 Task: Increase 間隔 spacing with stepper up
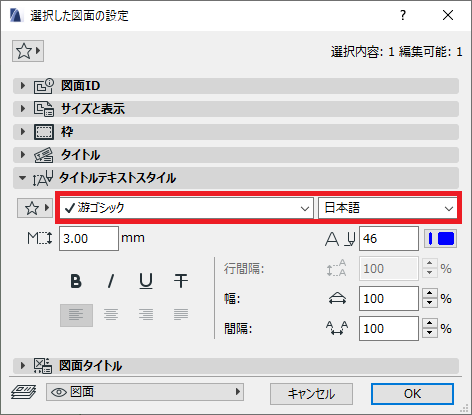tap(430, 323)
